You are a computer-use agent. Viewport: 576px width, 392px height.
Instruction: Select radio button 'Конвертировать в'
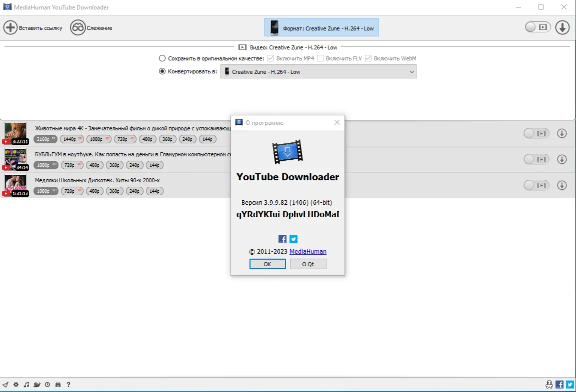point(162,71)
